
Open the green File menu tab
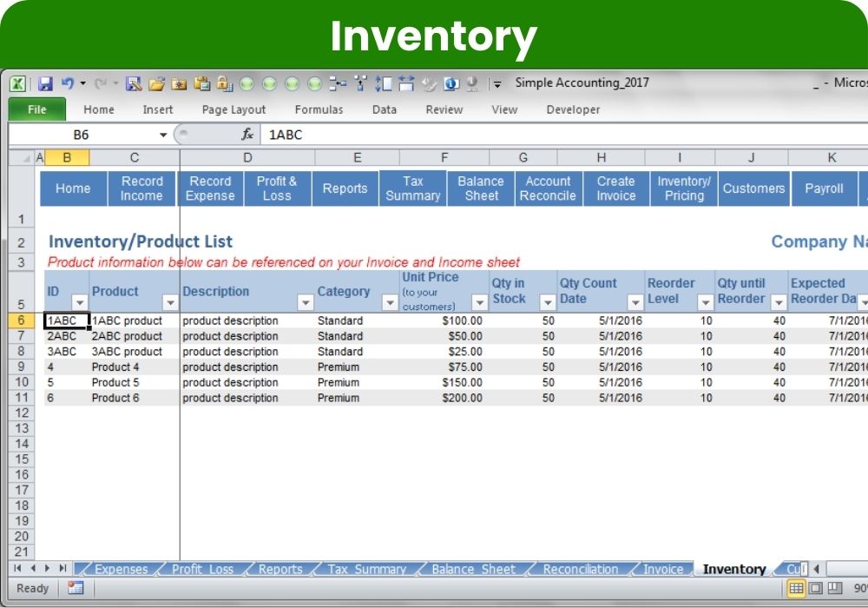[37, 109]
